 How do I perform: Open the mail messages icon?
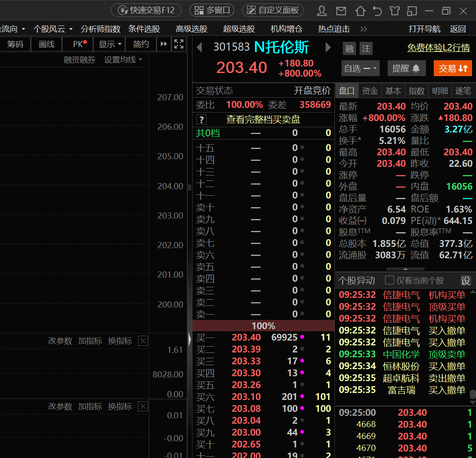341,11
